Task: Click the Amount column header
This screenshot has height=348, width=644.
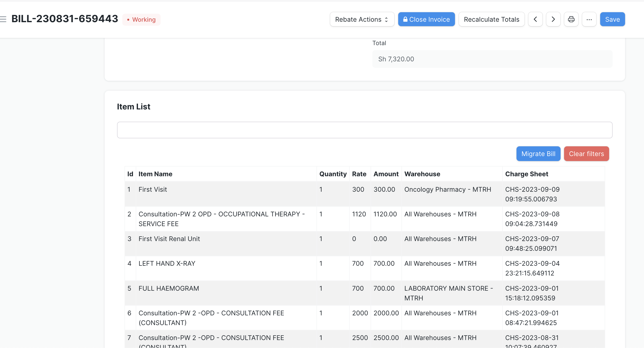Action: pyautogui.click(x=386, y=174)
